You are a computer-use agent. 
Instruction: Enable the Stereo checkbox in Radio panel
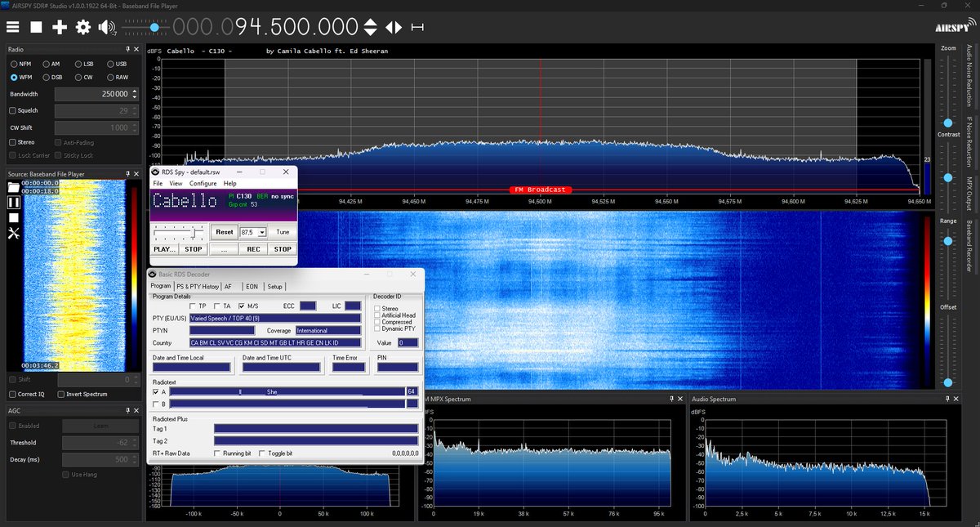click(12, 142)
